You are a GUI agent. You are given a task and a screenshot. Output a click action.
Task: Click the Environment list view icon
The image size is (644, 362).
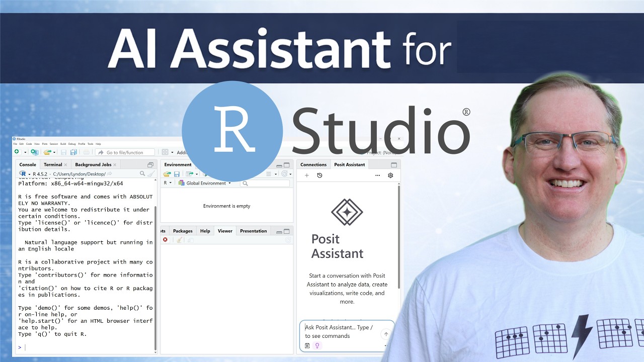click(x=269, y=174)
